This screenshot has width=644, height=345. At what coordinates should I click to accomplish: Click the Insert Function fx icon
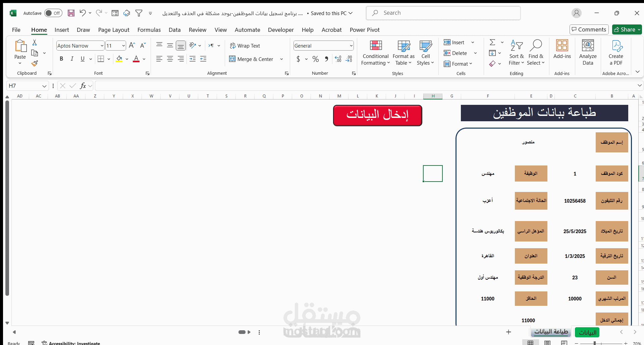coord(83,86)
